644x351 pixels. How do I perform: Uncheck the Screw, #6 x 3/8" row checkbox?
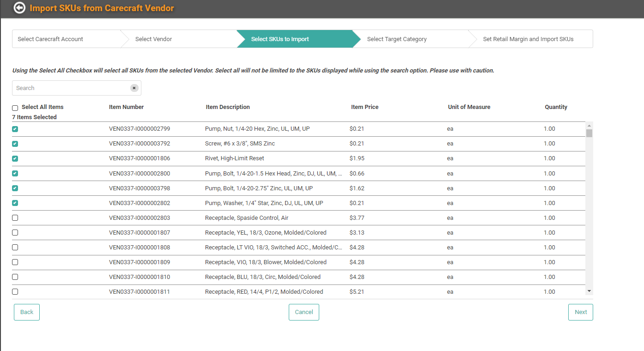click(x=15, y=144)
